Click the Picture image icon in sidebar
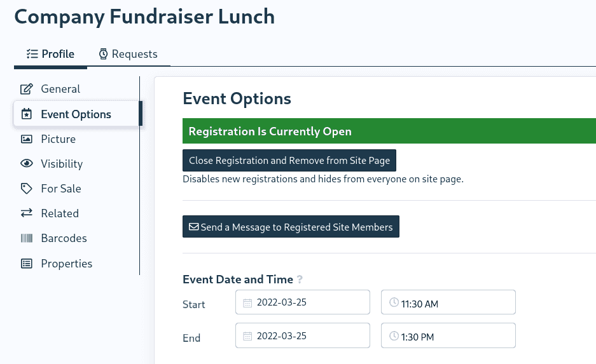 pos(27,139)
